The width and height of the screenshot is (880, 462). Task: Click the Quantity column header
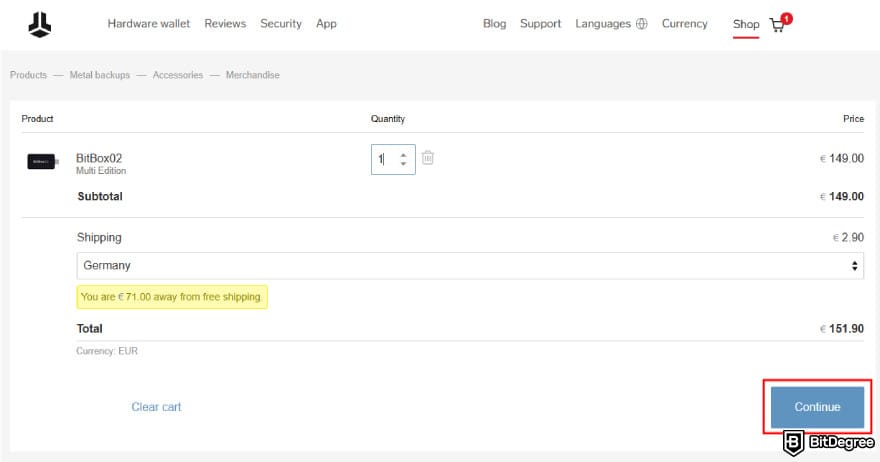[x=388, y=118]
